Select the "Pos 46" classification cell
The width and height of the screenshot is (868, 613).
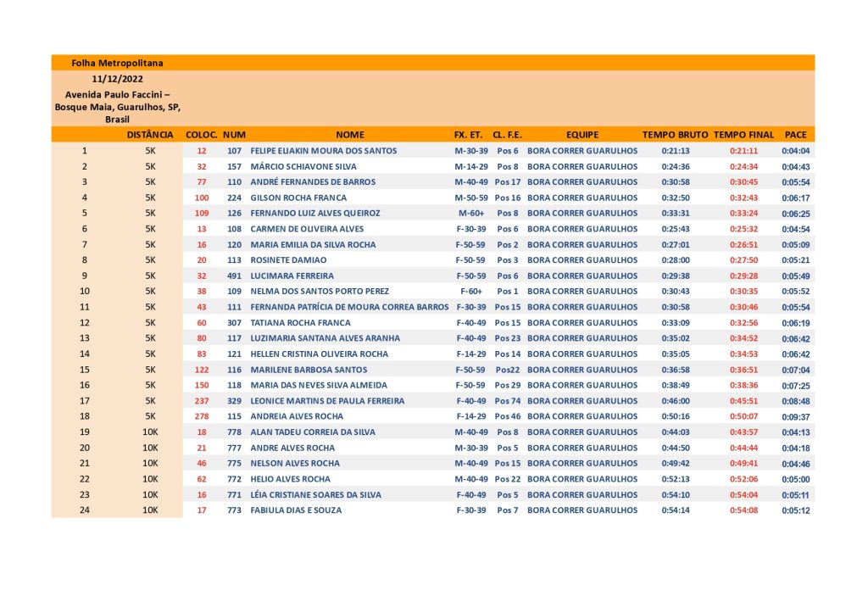pyautogui.click(x=508, y=416)
